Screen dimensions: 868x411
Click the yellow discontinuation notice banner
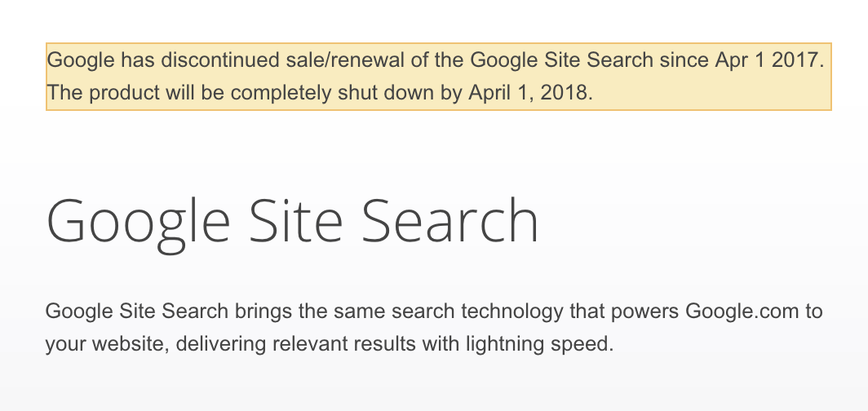click(x=438, y=77)
